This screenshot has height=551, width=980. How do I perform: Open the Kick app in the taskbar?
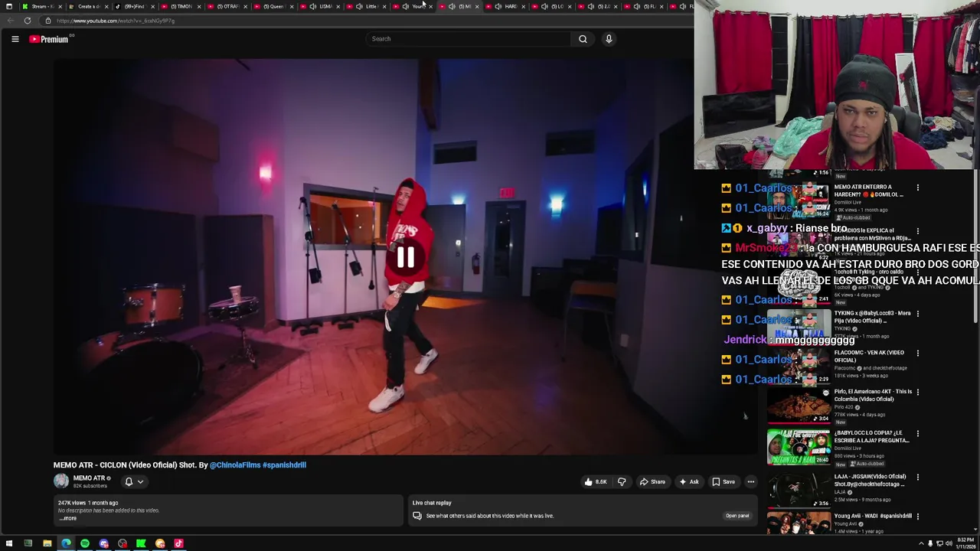coord(141,543)
